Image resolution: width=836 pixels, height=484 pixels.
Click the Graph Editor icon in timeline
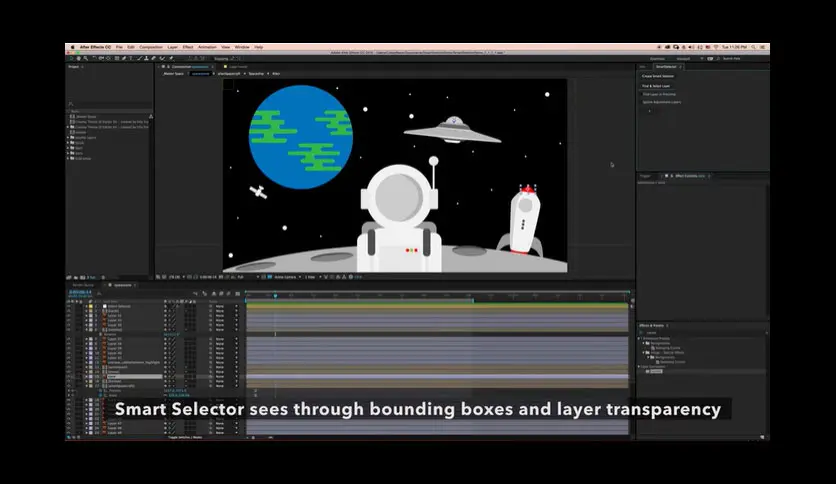tap(238, 294)
